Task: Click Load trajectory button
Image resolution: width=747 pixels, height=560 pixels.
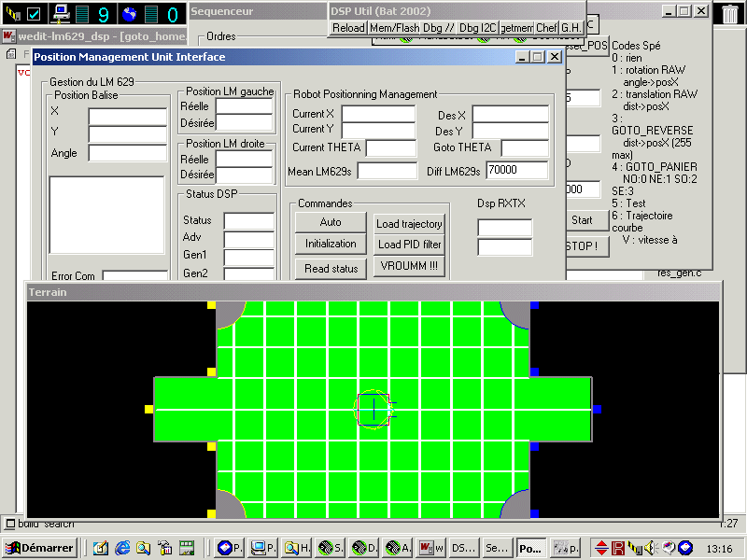Action: tap(409, 224)
